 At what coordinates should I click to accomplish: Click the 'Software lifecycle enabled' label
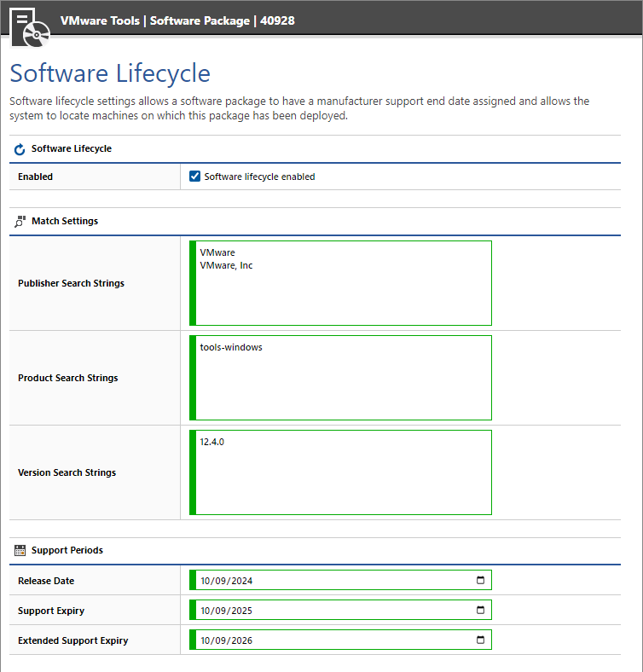pyautogui.click(x=259, y=177)
